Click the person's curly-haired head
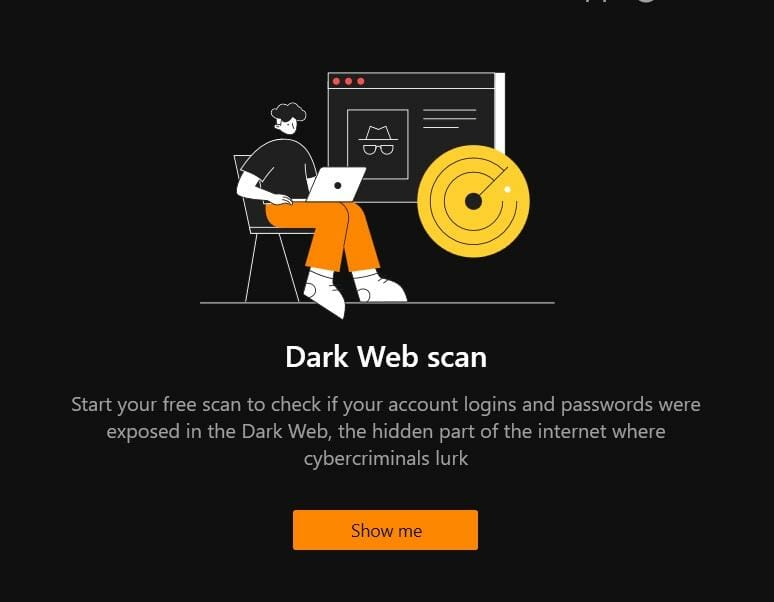 pos(288,118)
